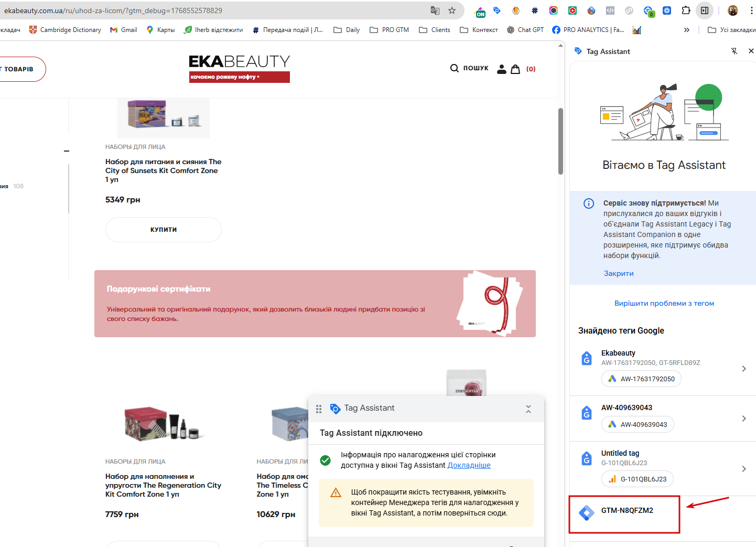Open the Контекст bookmarks folder
756x547 pixels.
479,30
